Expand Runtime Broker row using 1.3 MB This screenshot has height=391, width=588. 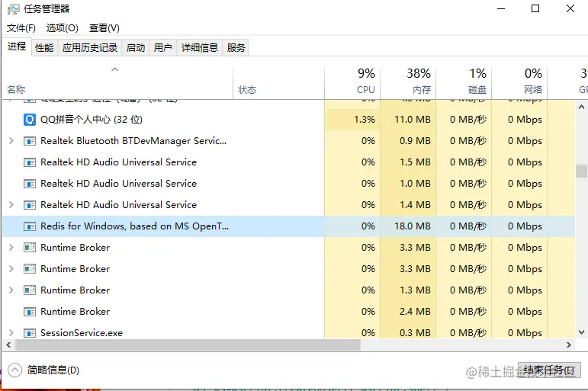pos(11,290)
